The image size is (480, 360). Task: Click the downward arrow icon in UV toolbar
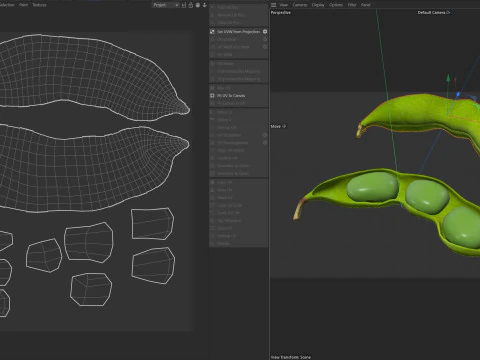[x=205, y=5]
